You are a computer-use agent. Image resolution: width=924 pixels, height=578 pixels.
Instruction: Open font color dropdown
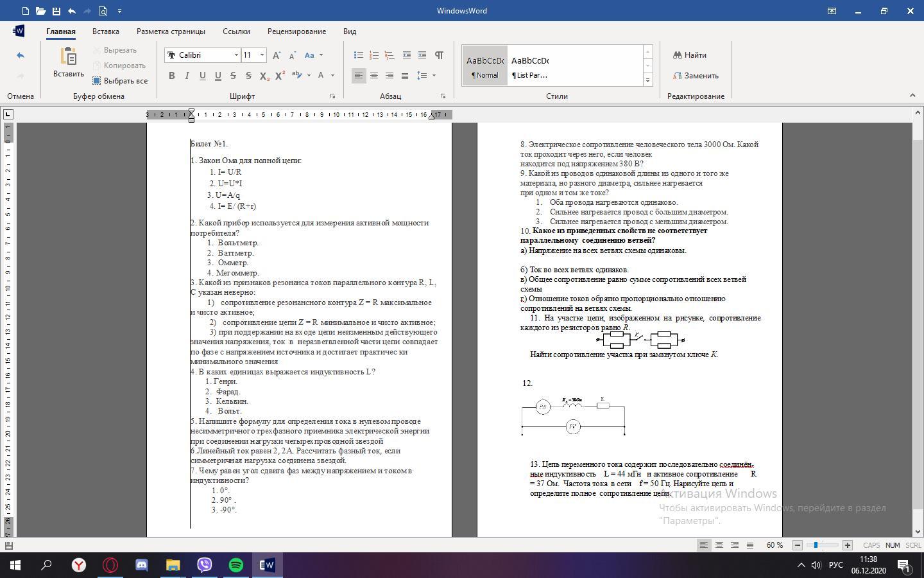tap(332, 76)
